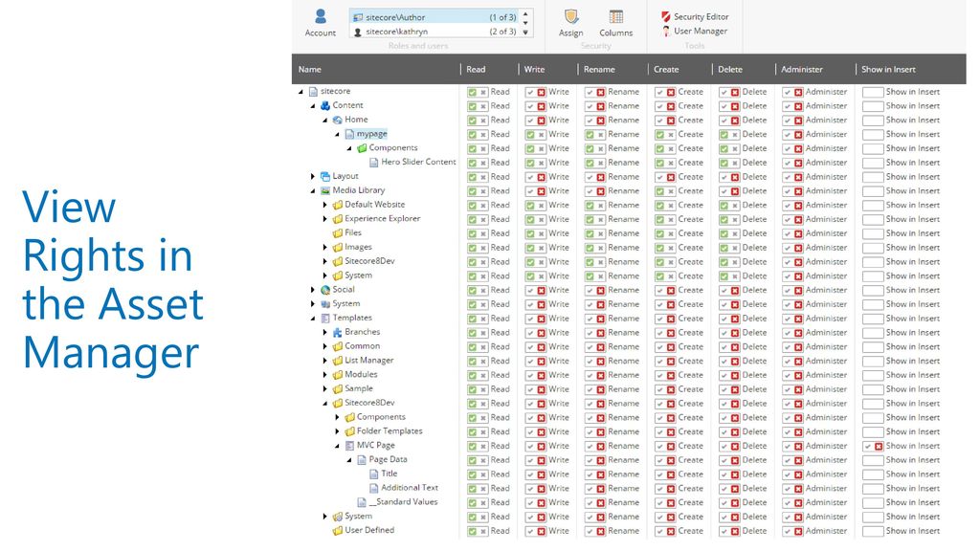
Task: Click the Default Website folder icon
Action: click(x=338, y=205)
